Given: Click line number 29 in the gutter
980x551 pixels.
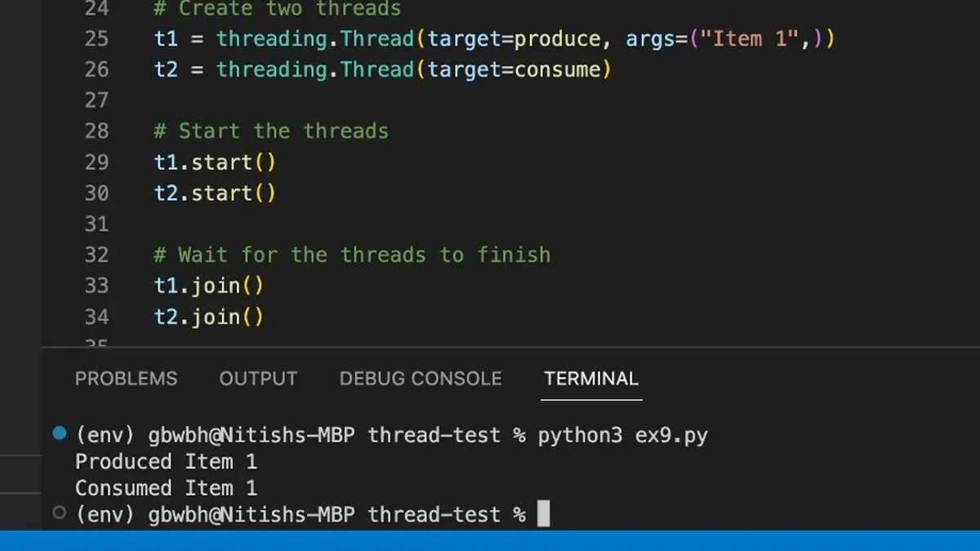Looking at the screenshot, I should [96, 162].
